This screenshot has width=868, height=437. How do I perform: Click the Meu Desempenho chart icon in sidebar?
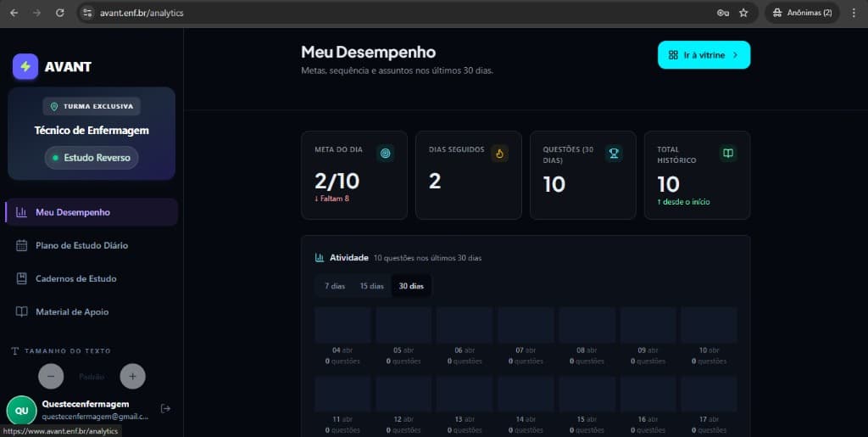[21, 212]
